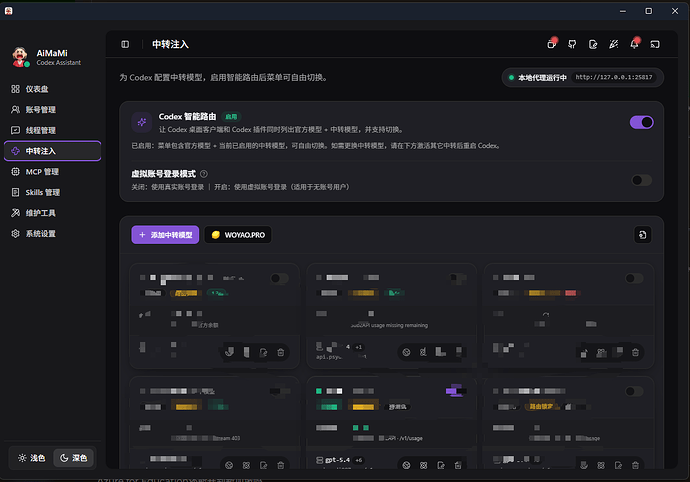Viewport: 690px width, 482px height.
Task: Click the 'usage missing remaining' message
Action: tap(389, 325)
